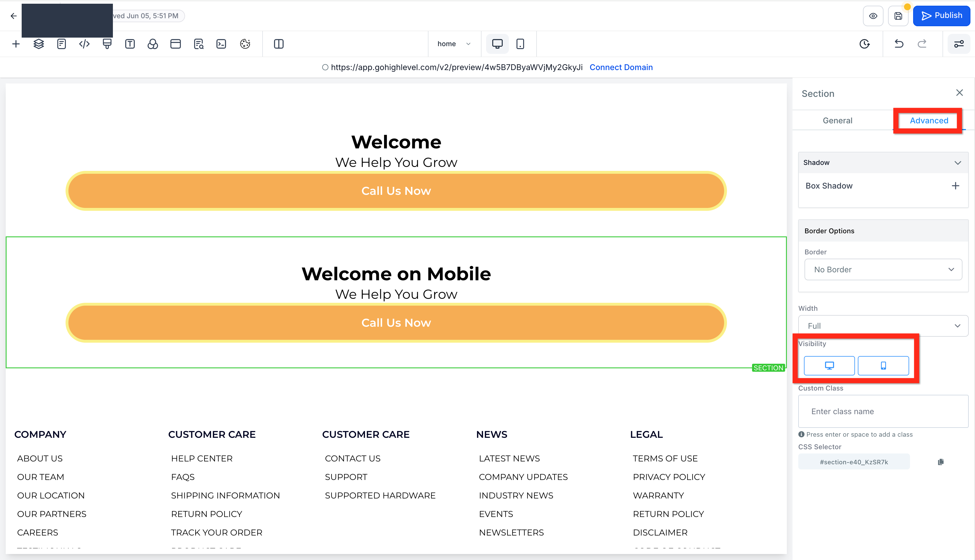
Task: Click the preview eye icon
Action: coord(873,16)
